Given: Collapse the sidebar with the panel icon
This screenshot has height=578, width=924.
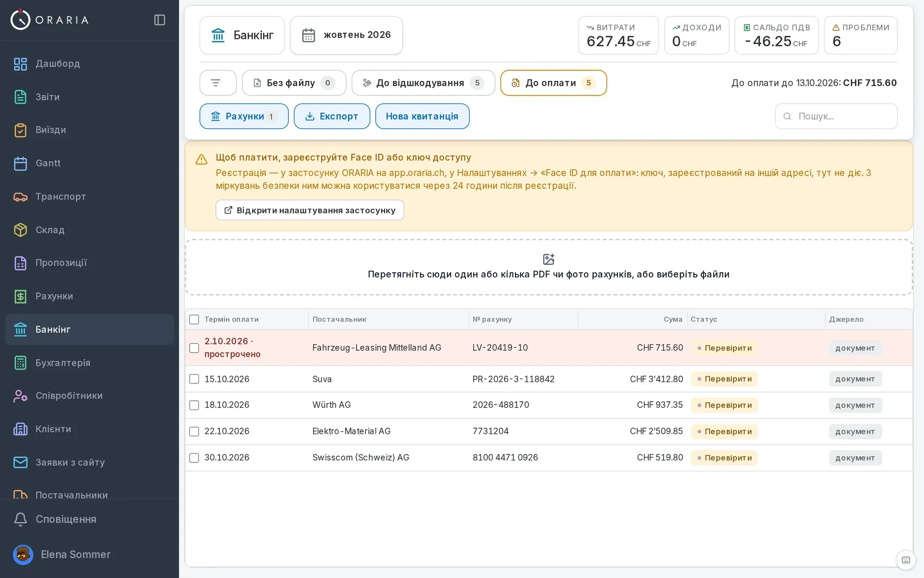Looking at the screenshot, I should [160, 20].
